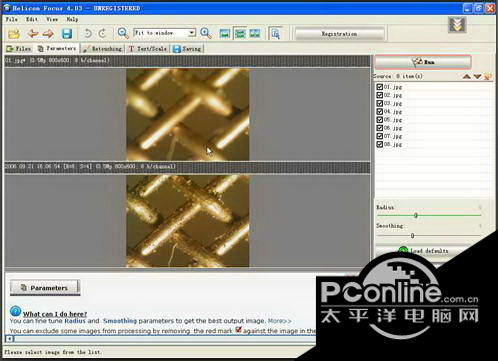Click the Radius slider handle

point(416,215)
